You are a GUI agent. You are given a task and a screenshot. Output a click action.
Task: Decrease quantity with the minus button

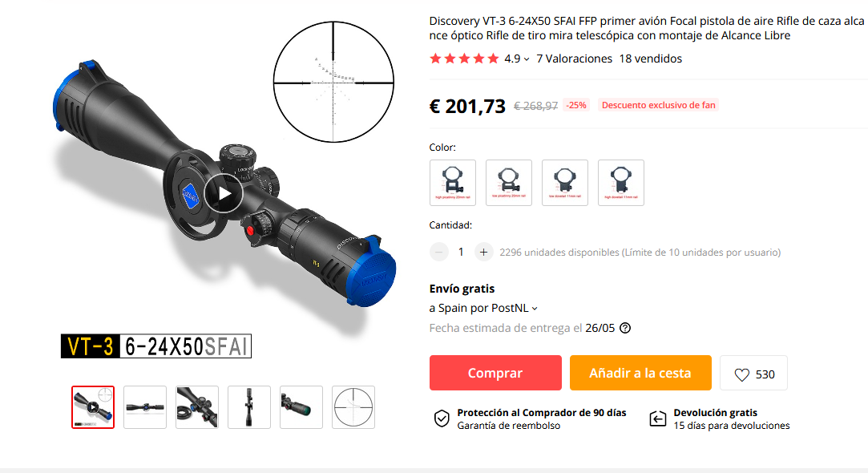[438, 253]
